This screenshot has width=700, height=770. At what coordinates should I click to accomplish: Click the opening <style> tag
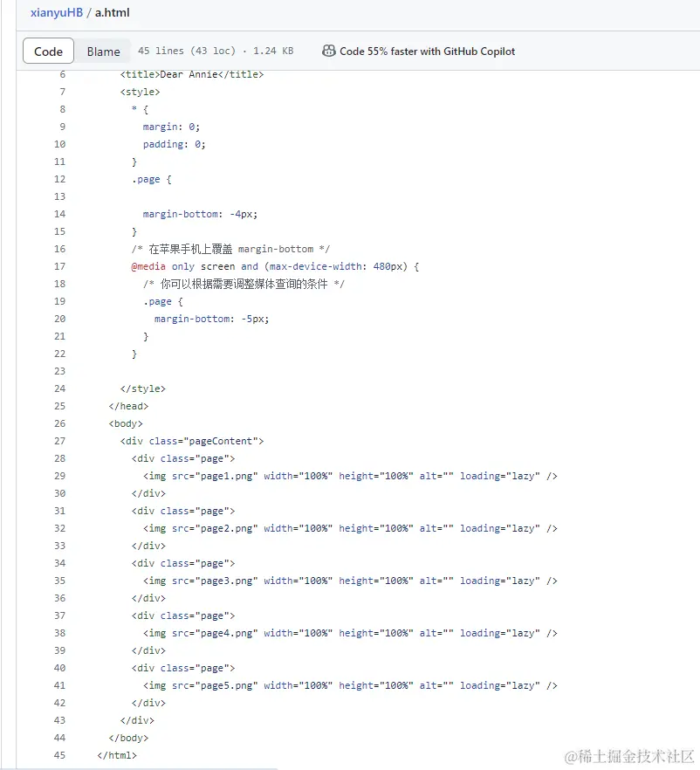click(x=140, y=92)
